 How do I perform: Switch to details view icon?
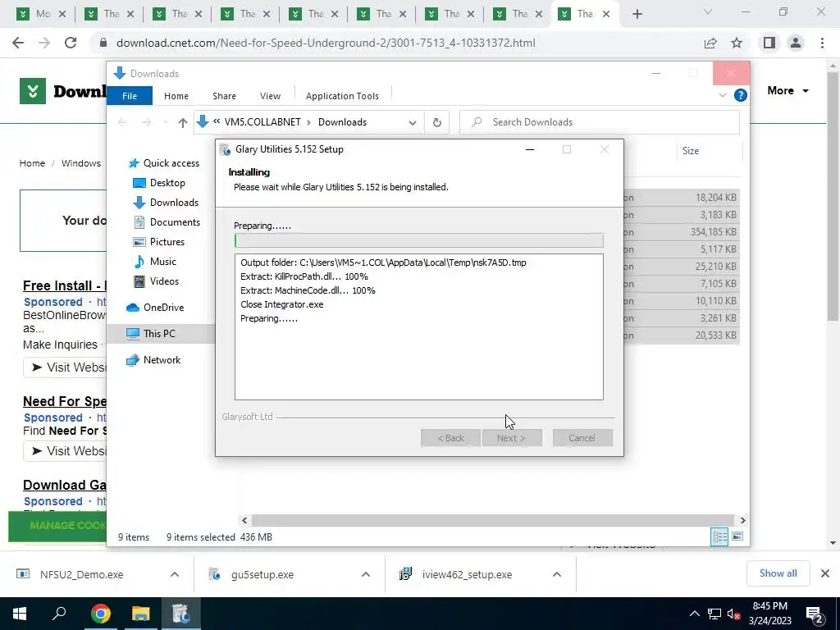coord(719,536)
